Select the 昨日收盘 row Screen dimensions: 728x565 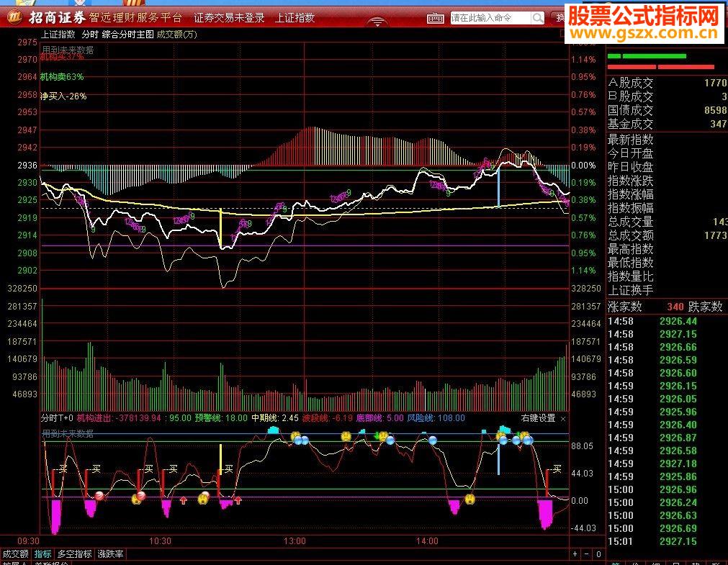coord(667,167)
